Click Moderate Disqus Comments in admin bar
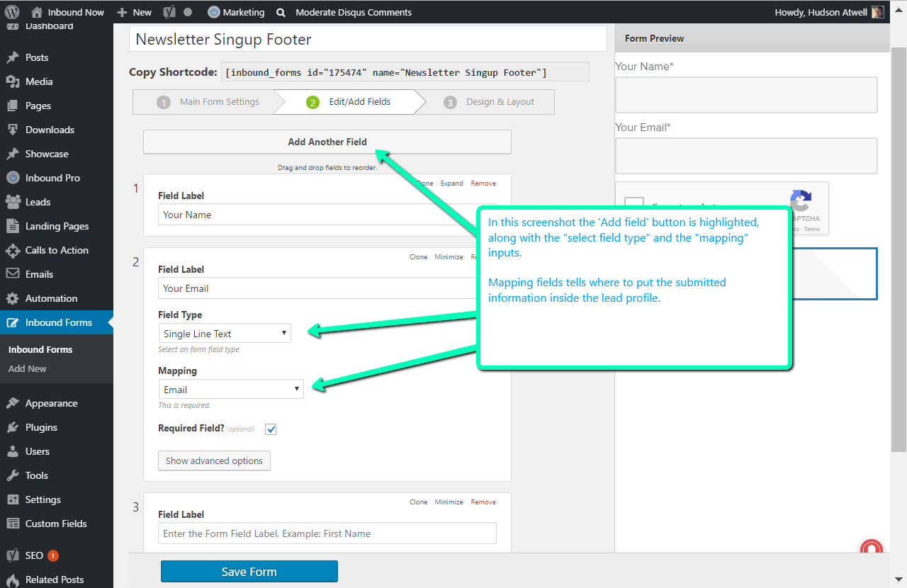The image size is (907, 588). pyautogui.click(x=354, y=12)
